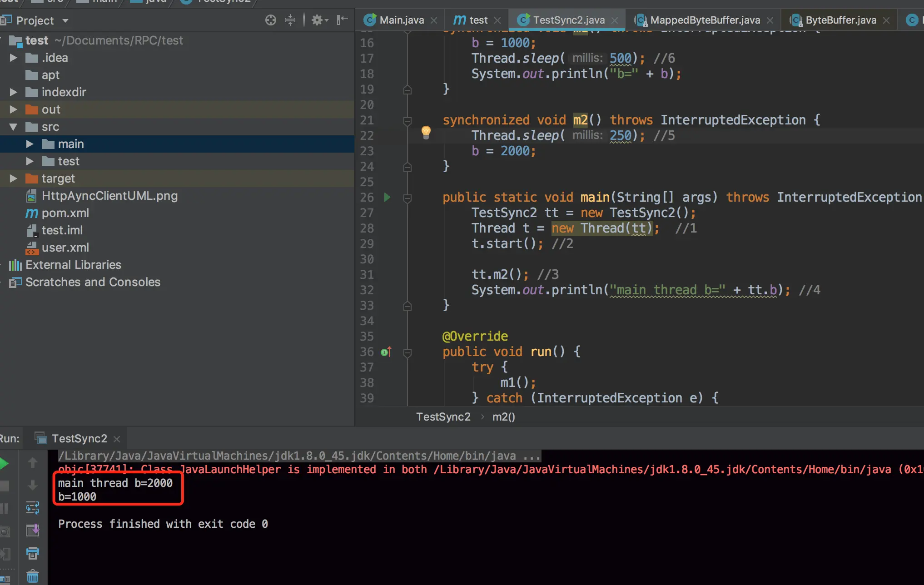Switch to the MappedByteBuffer.java tab
Viewport: 924px width, 585px height.
(705, 20)
